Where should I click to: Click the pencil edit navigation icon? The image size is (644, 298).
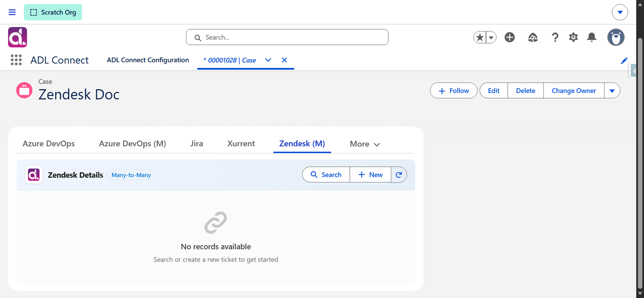(624, 60)
